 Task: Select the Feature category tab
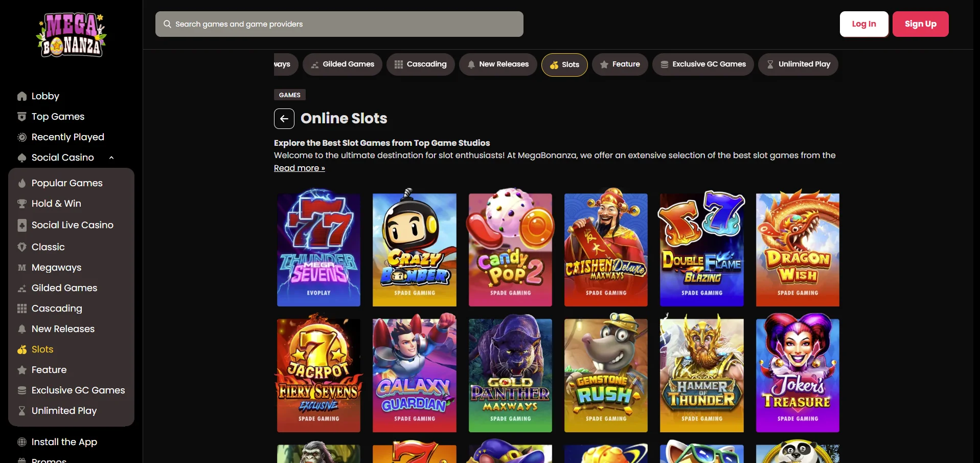620,64
